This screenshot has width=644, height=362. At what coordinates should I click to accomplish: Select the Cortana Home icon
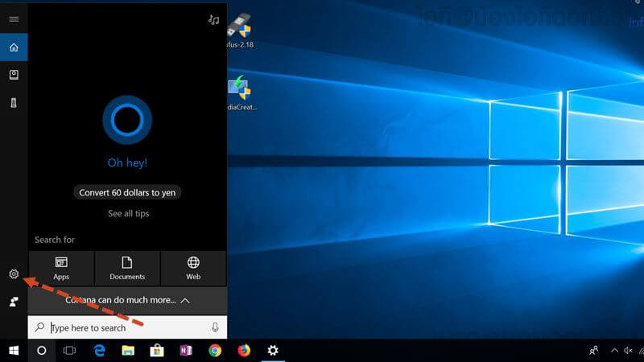pyautogui.click(x=14, y=47)
